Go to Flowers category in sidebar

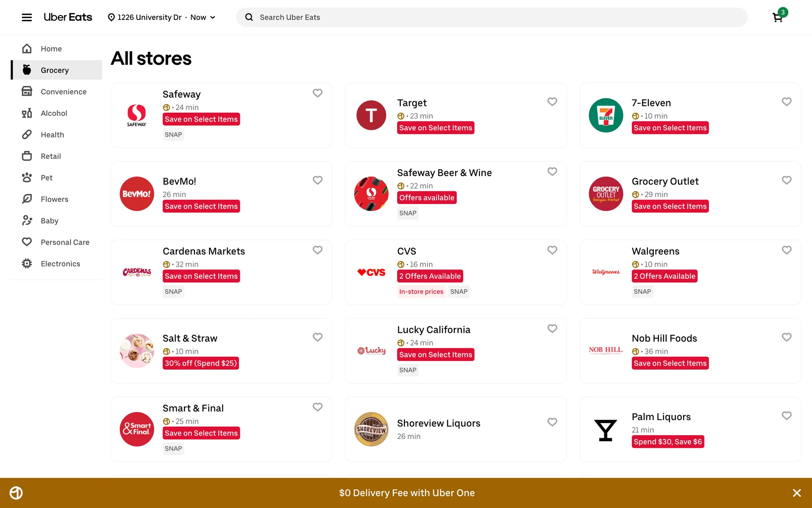[54, 199]
